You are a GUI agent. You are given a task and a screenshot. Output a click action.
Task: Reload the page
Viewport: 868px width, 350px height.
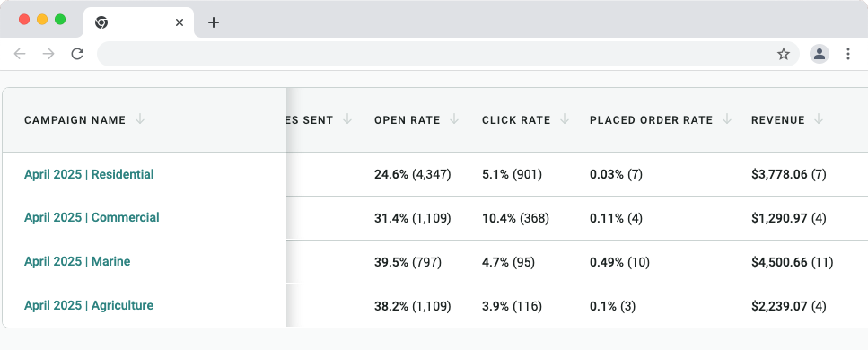(77, 54)
